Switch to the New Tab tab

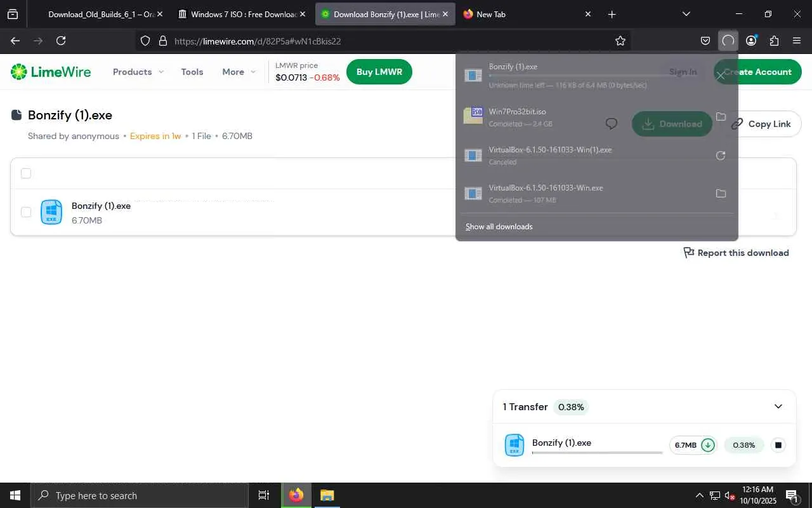click(x=528, y=14)
